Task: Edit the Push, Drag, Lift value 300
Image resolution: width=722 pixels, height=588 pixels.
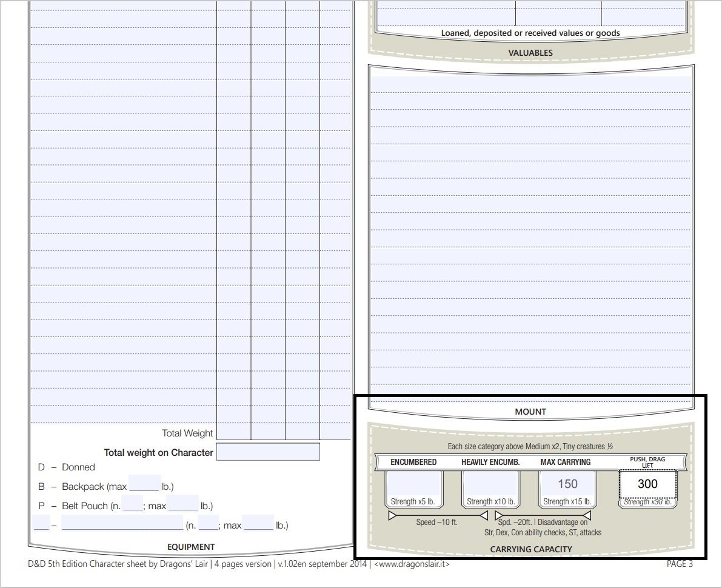Action: click(x=647, y=484)
